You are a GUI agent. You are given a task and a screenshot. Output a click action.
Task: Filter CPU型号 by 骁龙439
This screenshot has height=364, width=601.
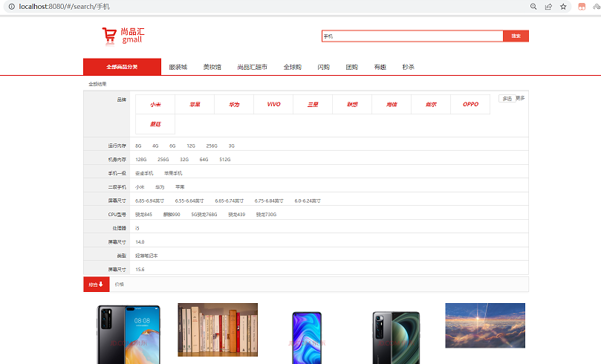pos(236,215)
